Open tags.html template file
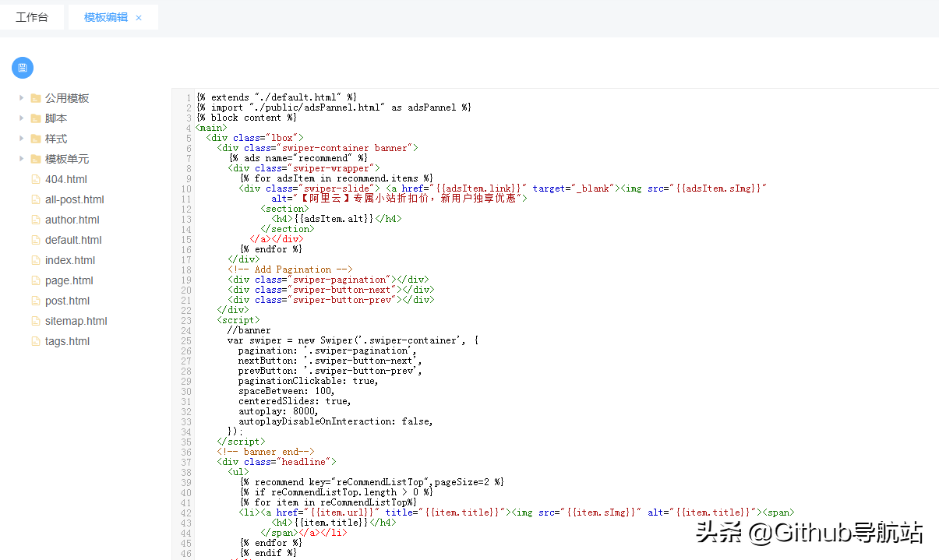 (68, 341)
